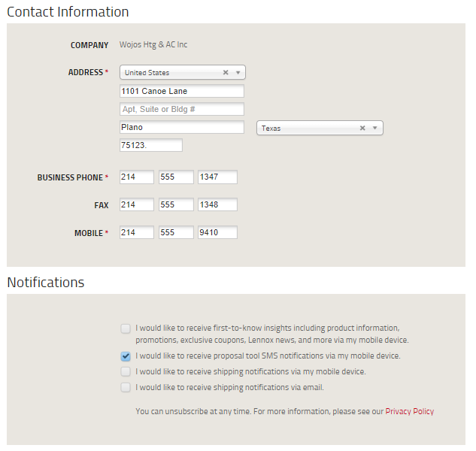Click the fax number field showing 1348
The height and width of the screenshot is (451, 476).
[x=217, y=204]
